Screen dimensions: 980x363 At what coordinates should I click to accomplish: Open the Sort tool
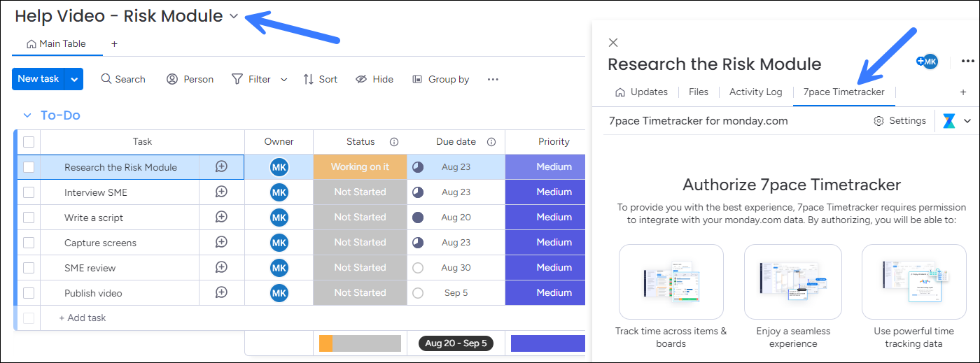320,79
